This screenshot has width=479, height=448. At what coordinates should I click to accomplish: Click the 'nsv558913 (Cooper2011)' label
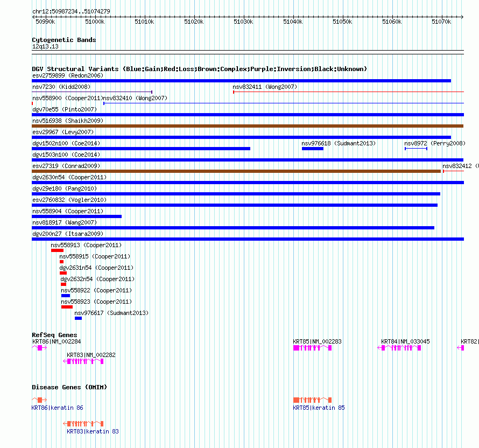86,245
